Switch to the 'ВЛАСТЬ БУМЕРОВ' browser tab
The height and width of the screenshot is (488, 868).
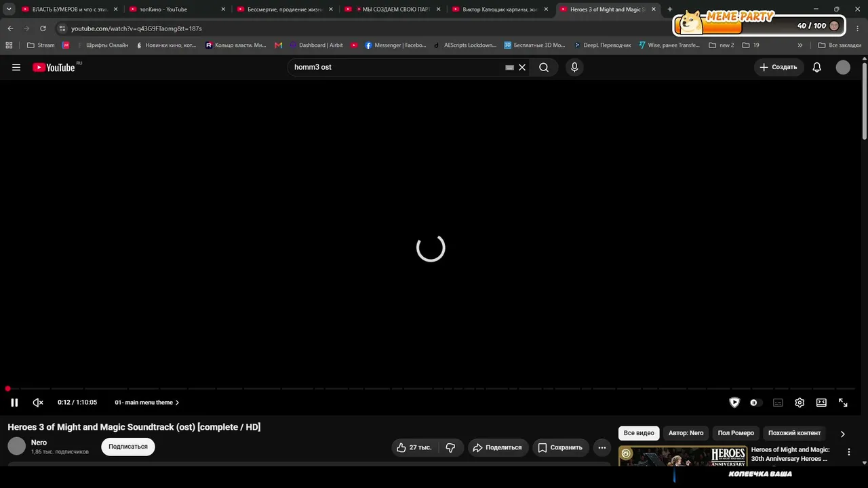point(70,9)
